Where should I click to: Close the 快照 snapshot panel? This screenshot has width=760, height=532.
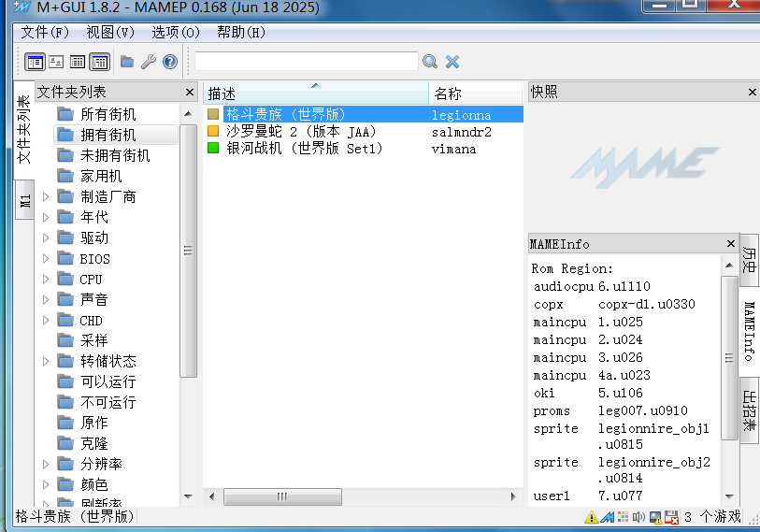point(753,92)
